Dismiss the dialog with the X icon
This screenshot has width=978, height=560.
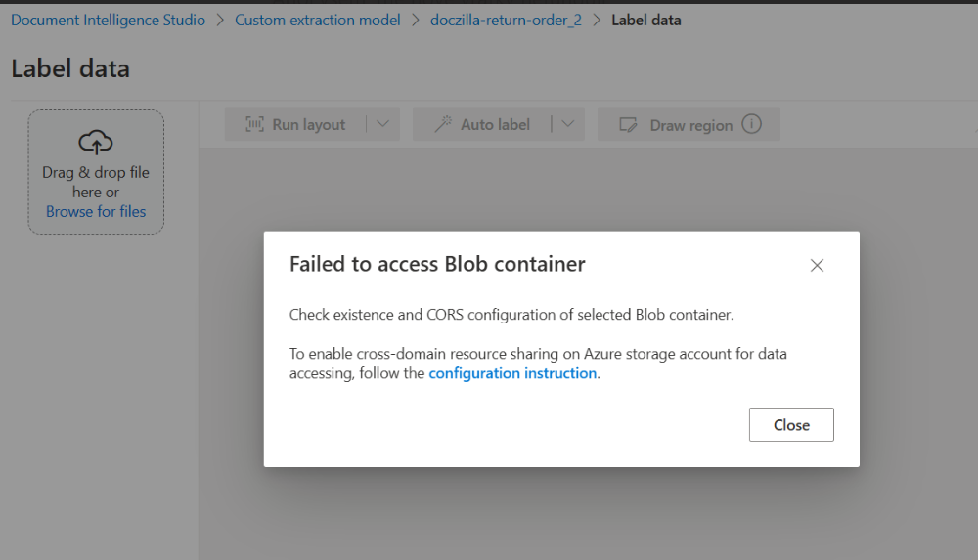pos(817,265)
